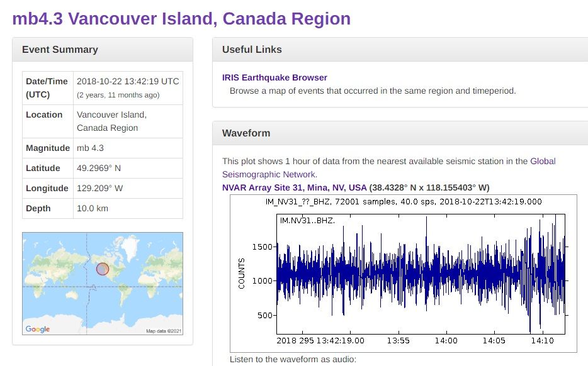Click the Longitude row label

pyautogui.click(x=47, y=189)
